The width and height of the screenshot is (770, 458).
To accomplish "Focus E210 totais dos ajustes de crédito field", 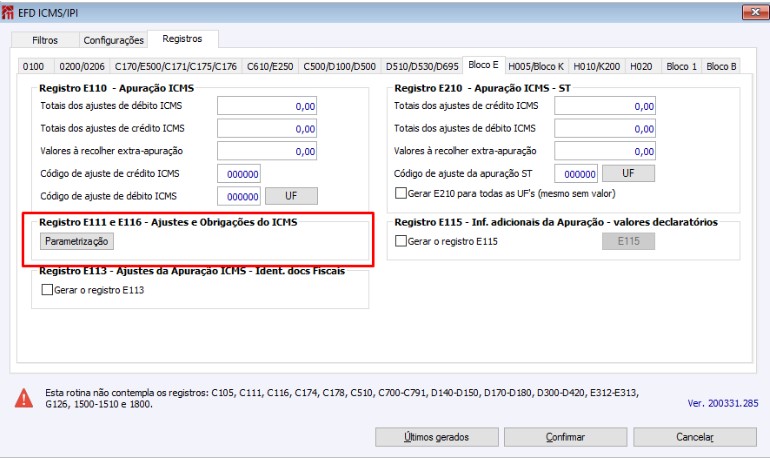I will tap(605, 106).
